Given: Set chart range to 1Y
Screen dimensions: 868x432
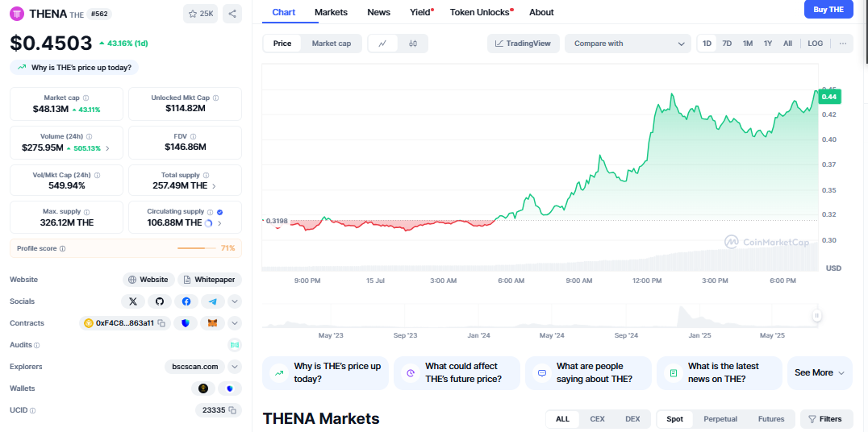Looking at the screenshot, I should 768,44.
